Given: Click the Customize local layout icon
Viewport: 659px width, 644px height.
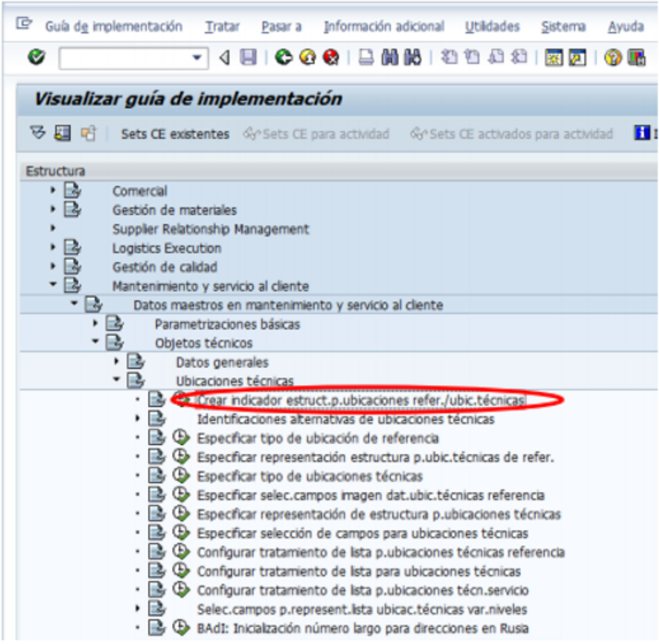Looking at the screenshot, I should 637,58.
